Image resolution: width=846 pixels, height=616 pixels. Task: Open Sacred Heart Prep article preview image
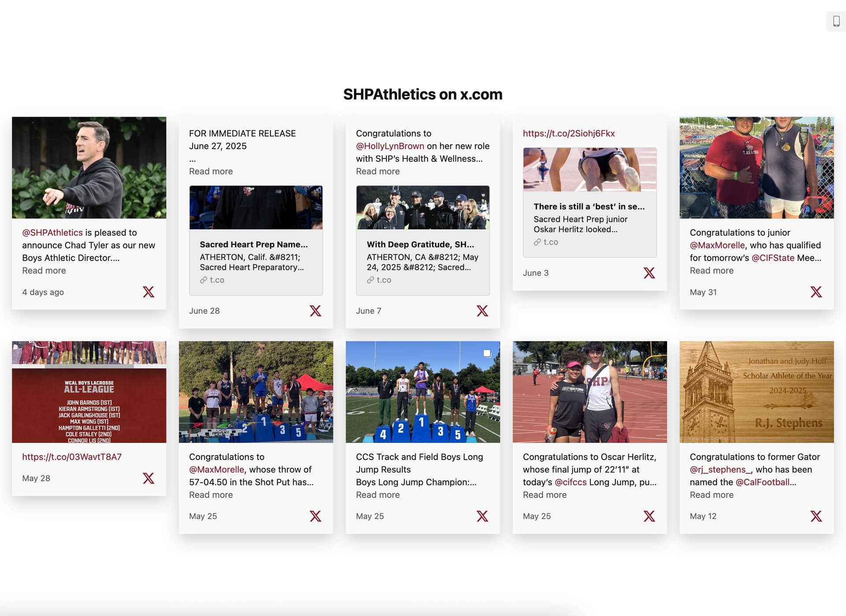pos(256,207)
